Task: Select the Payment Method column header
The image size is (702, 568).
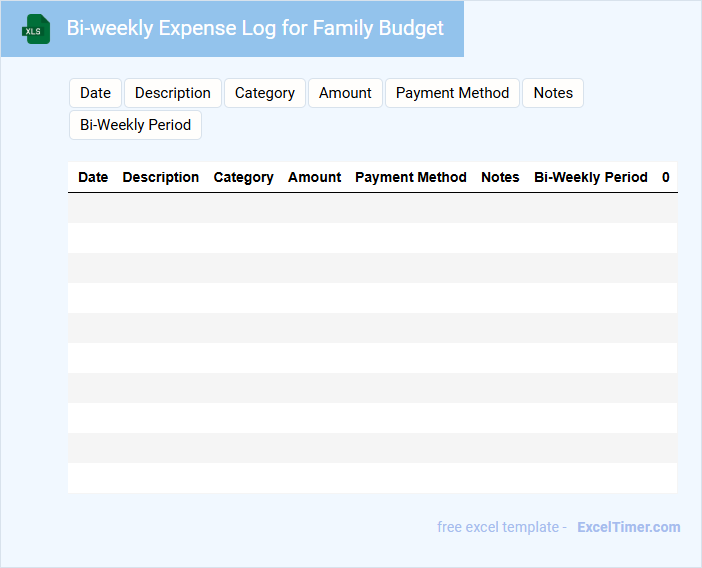Action: coord(411,177)
